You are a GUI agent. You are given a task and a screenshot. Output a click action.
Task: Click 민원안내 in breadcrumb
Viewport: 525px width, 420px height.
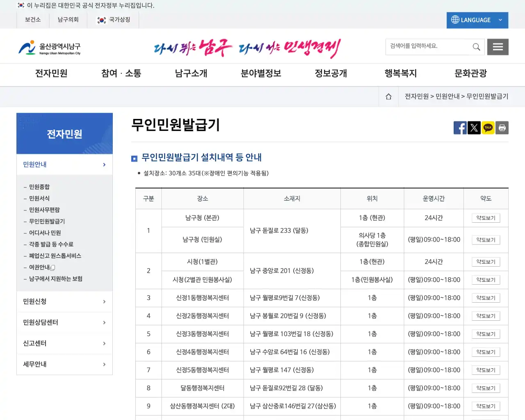(447, 96)
